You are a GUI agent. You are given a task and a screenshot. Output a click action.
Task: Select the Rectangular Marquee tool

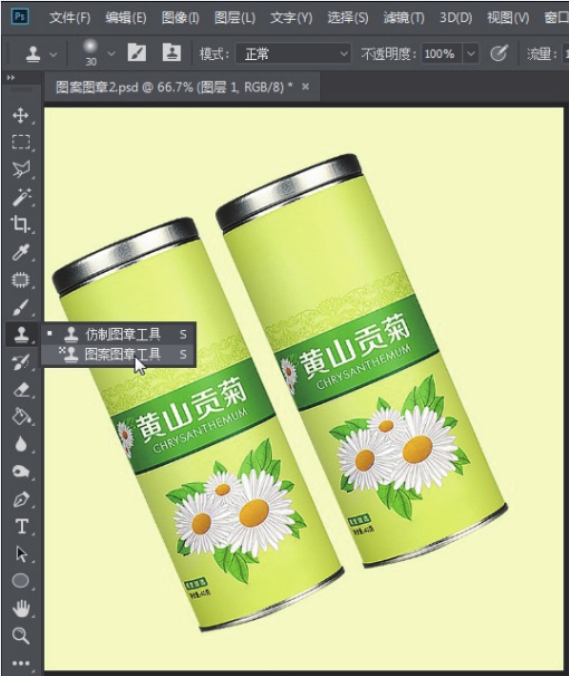20,142
